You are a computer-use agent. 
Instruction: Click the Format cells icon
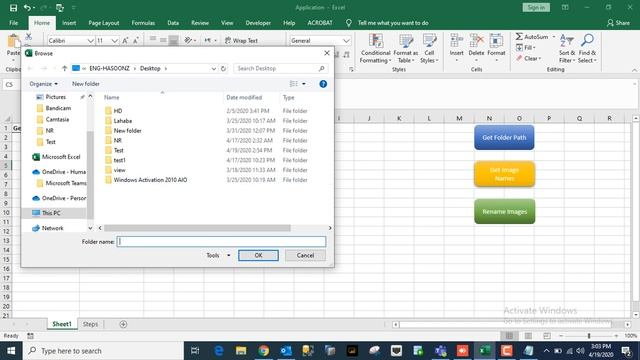coord(496,41)
